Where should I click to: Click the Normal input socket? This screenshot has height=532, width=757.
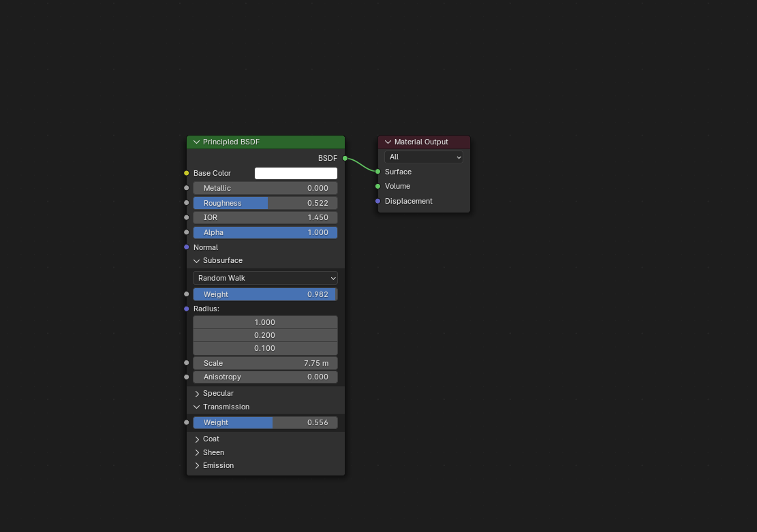click(186, 247)
